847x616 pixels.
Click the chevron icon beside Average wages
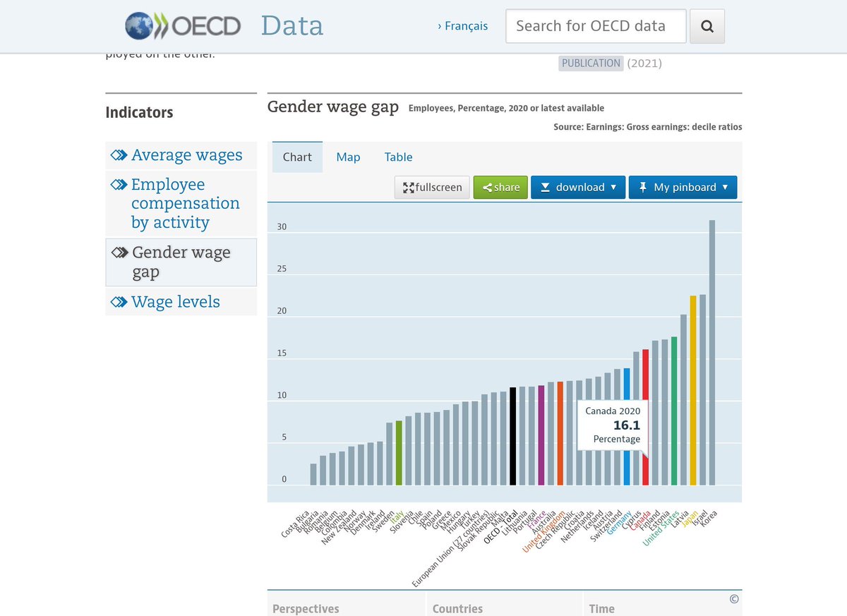[x=119, y=155]
